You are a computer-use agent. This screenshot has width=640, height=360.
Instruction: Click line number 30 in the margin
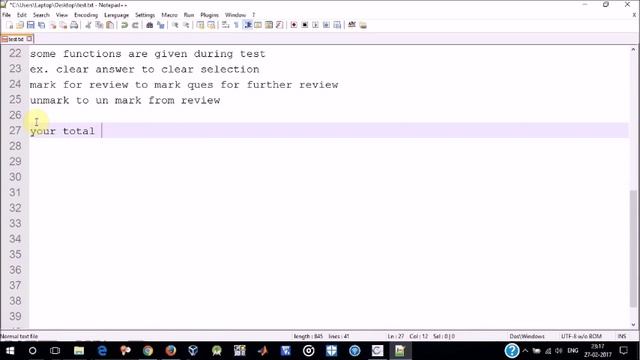pos(15,177)
